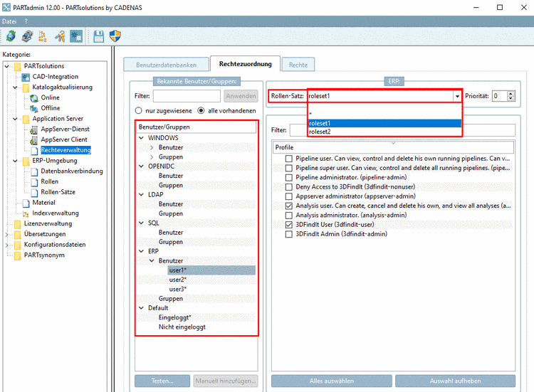534x392 pixels.
Task: Select the 'nur zugewiesene' radio button
Action: [x=138, y=110]
